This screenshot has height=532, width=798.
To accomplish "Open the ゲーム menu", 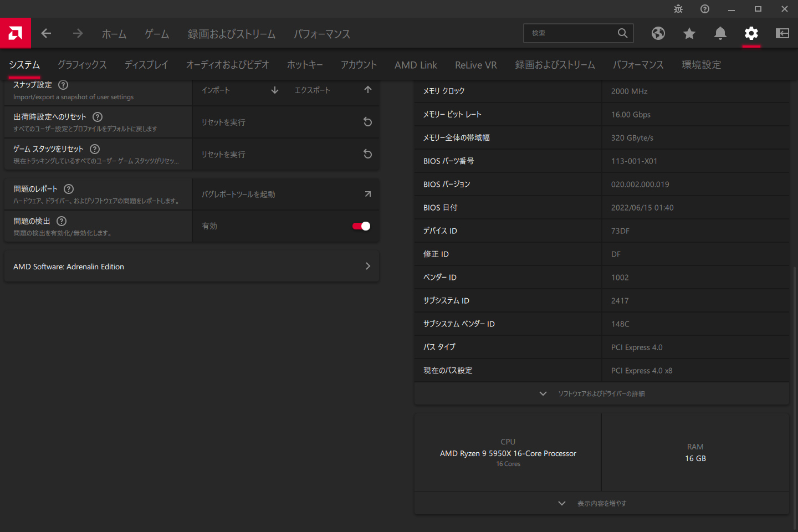I will point(157,34).
